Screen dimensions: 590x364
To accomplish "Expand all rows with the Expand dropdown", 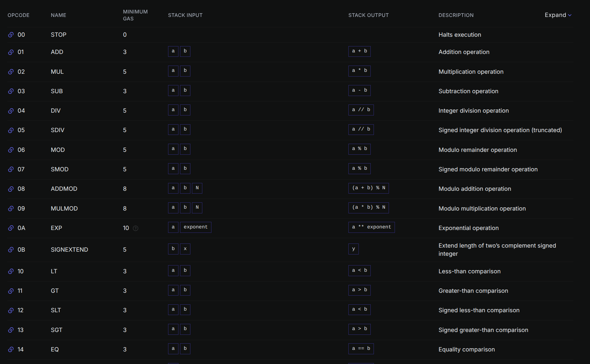I will point(558,15).
